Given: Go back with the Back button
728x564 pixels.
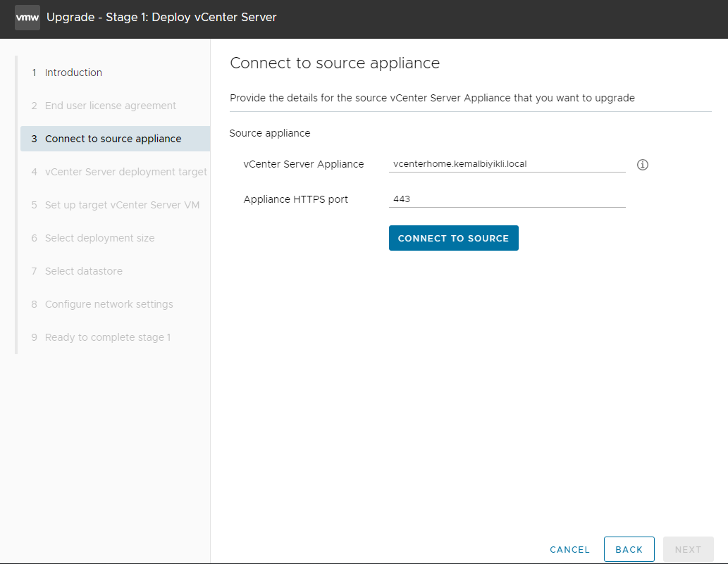Looking at the screenshot, I should click(x=629, y=549).
